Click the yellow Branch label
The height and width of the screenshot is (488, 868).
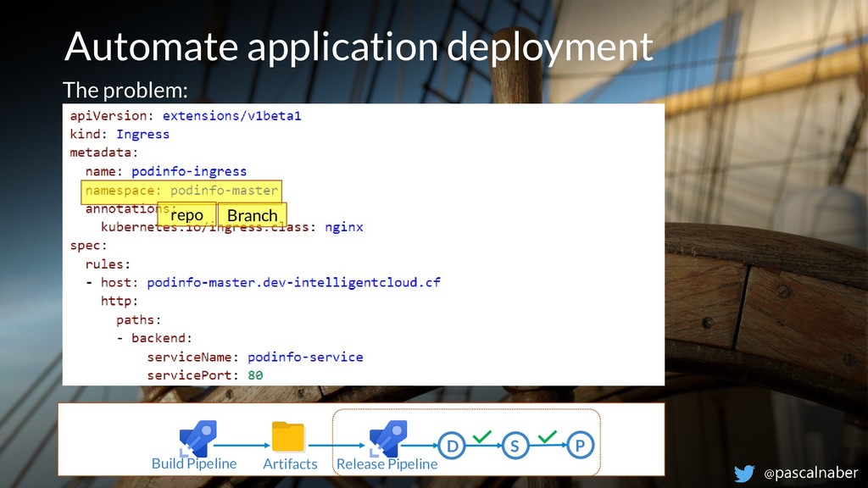click(x=253, y=214)
